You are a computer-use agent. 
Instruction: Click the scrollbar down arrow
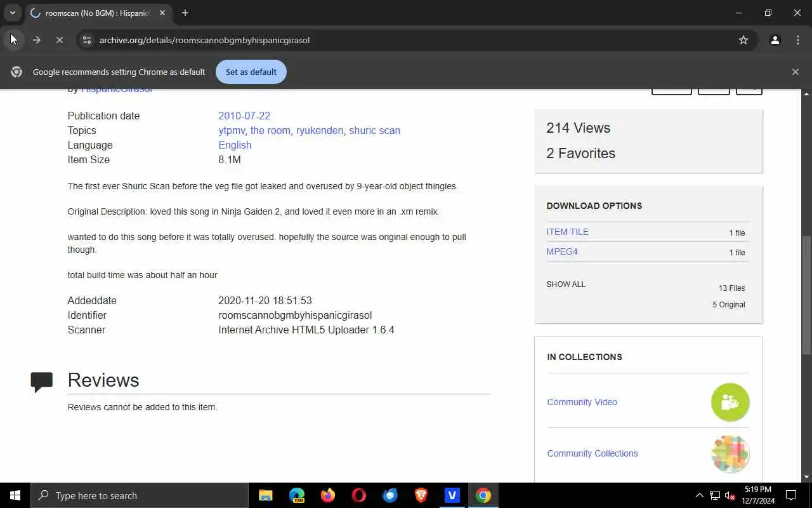click(806, 477)
